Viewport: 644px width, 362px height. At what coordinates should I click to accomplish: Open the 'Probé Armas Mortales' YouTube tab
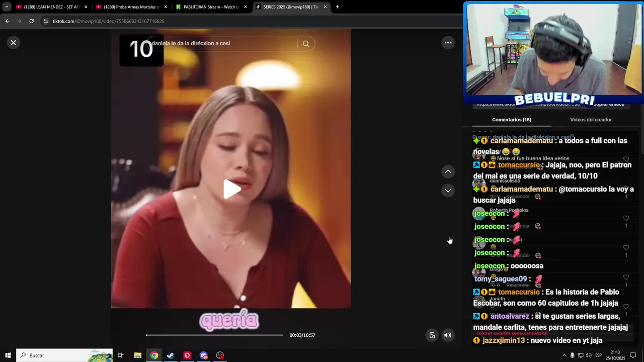pyautogui.click(x=131, y=7)
